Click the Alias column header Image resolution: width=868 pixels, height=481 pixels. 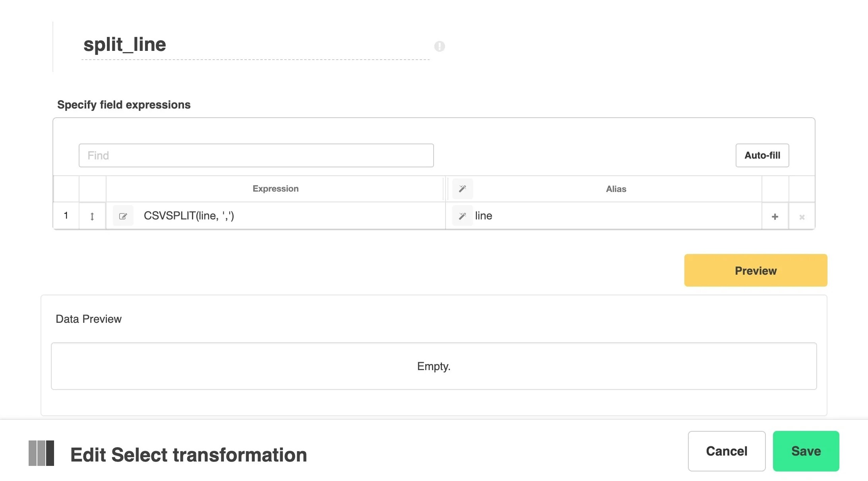616,189
